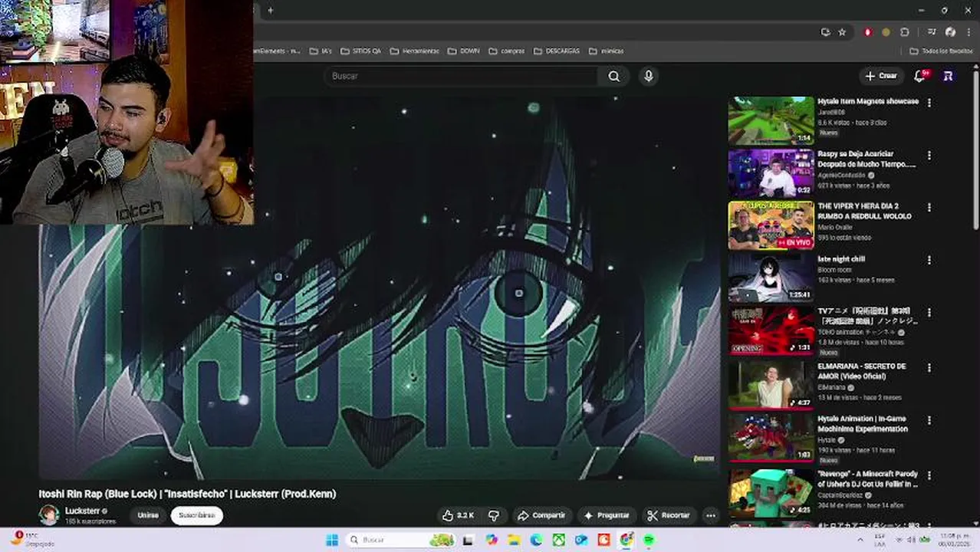Open YouTube notifications bell

pyautogui.click(x=919, y=76)
